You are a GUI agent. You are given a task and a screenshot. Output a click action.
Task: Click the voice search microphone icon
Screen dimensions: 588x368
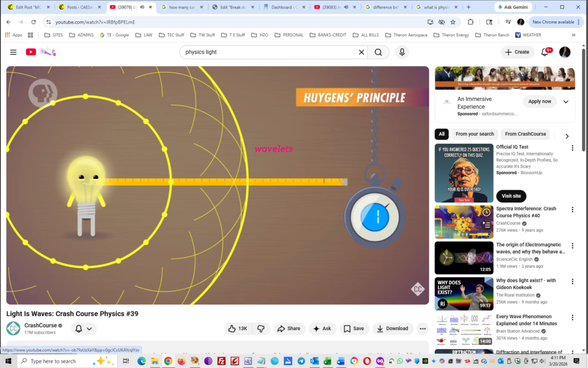(x=402, y=52)
